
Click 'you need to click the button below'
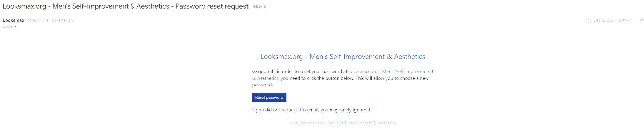pyautogui.click(x=317, y=78)
